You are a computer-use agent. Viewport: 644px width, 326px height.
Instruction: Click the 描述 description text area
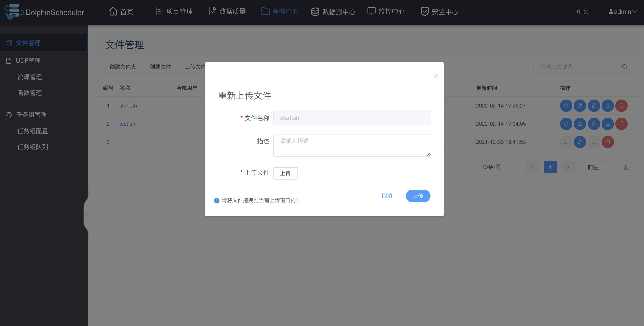[x=352, y=145]
